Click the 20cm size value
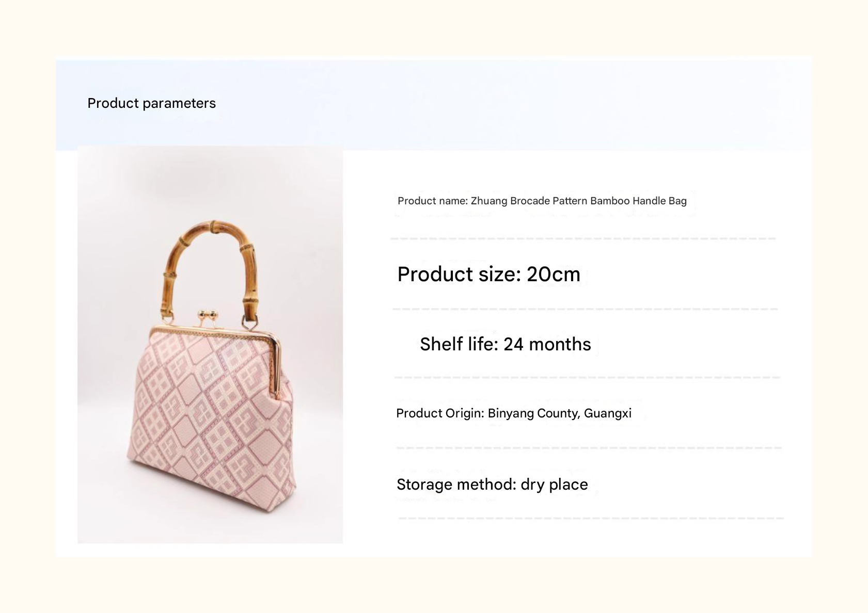The height and width of the screenshot is (613, 868). (x=554, y=274)
